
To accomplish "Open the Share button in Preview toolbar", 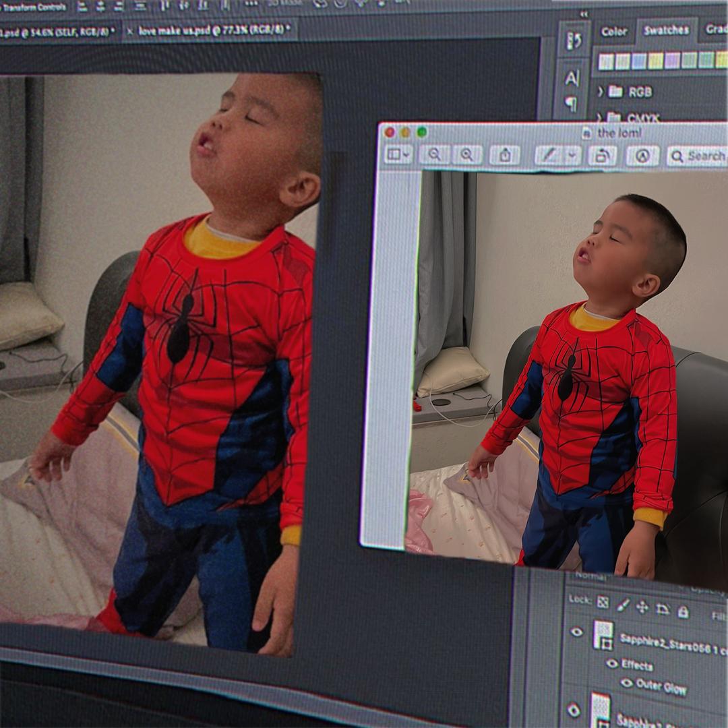I will pyautogui.click(x=505, y=155).
